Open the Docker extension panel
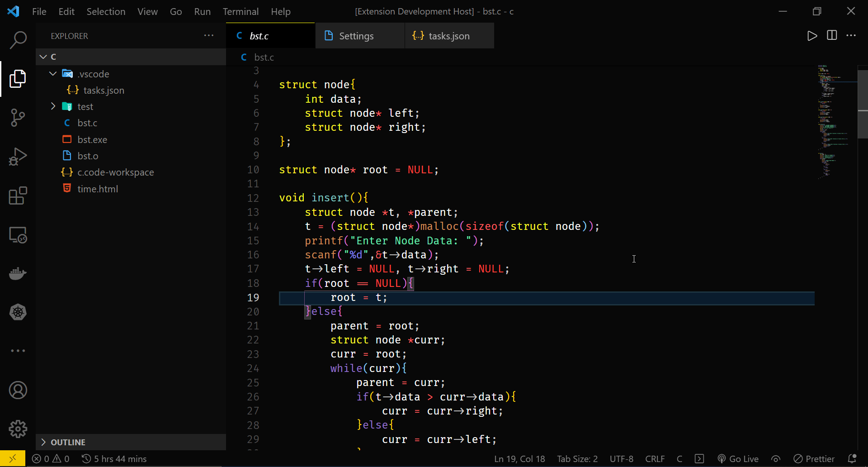The height and width of the screenshot is (467, 868). pyautogui.click(x=18, y=273)
